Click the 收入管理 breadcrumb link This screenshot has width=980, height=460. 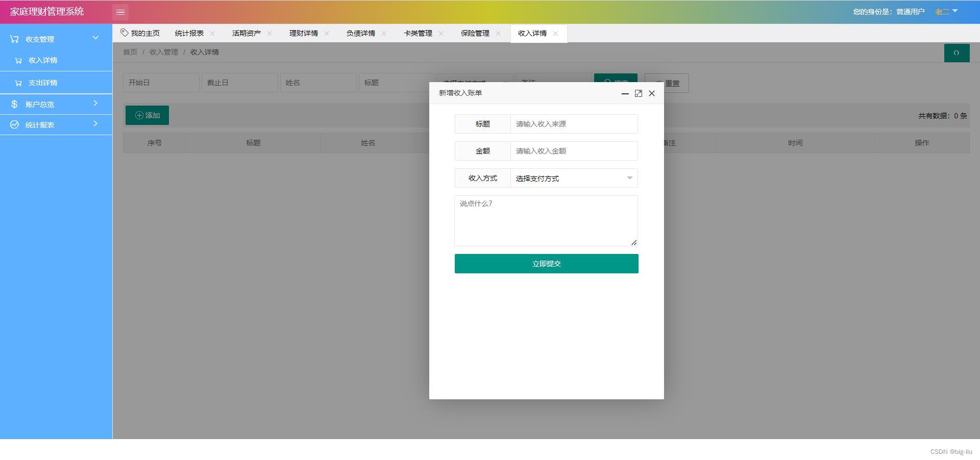pos(164,52)
